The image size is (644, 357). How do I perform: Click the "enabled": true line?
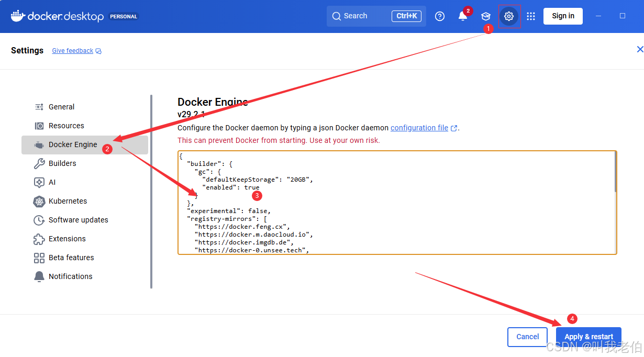pyautogui.click(x=231, y=187)
